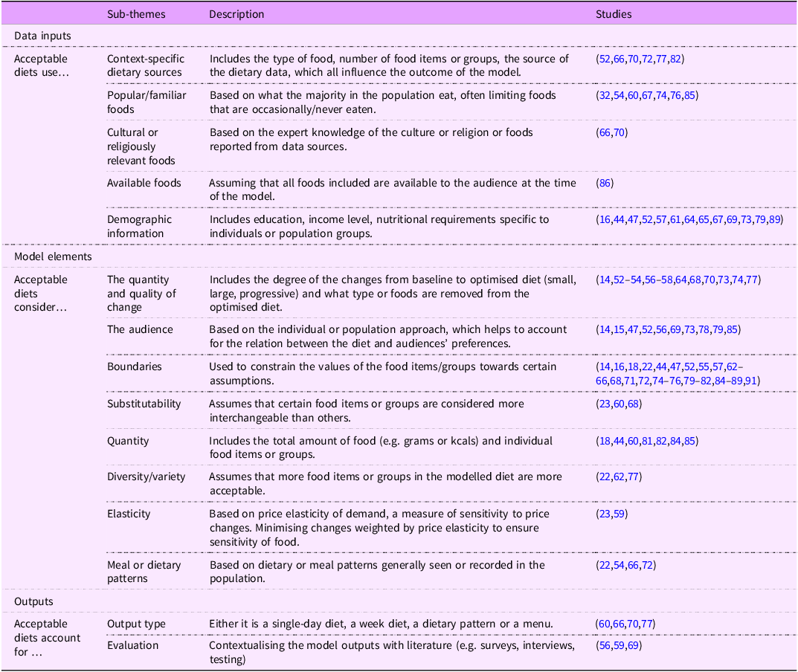
Task: Open citation 56 in Evaluation row
Action: click(605, 645)
